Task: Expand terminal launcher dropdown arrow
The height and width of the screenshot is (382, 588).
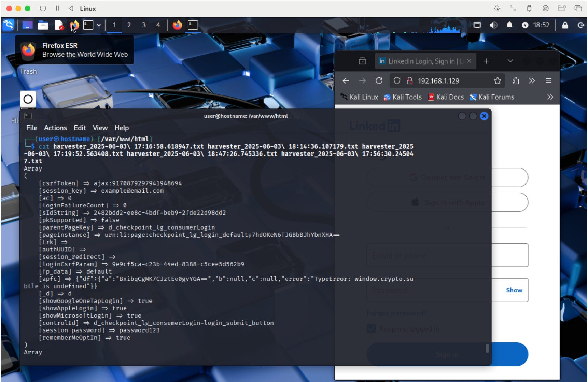Action: (99, 25)
